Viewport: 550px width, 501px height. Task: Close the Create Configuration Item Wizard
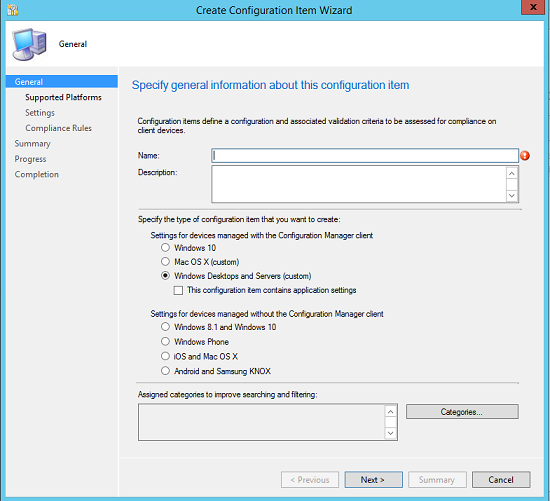pos(533,7)
